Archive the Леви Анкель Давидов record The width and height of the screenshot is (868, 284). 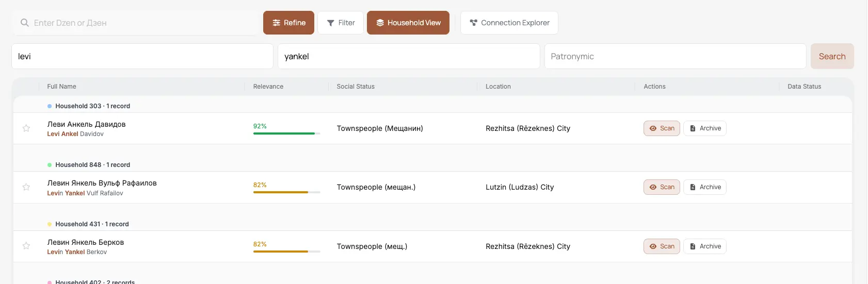705,128
